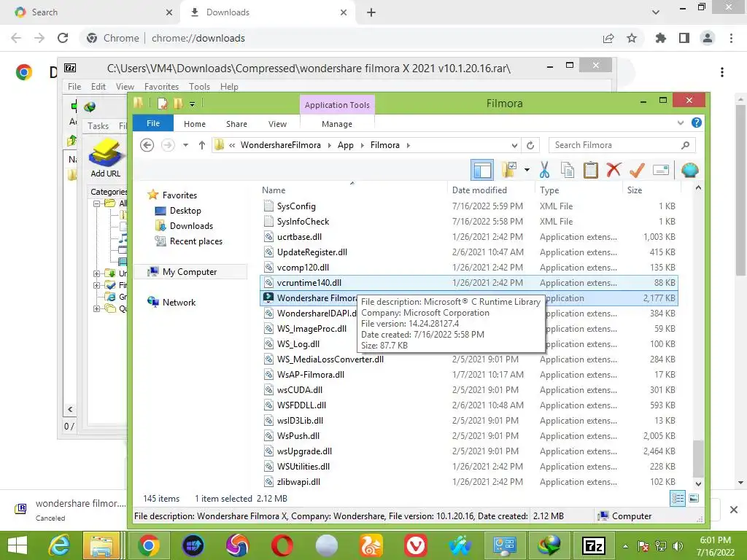Image resolution: width=747 pixels, height=560 pixels.
Task: Open Chrome extensions puzzle icon
Action: click(x=660, y=38)
